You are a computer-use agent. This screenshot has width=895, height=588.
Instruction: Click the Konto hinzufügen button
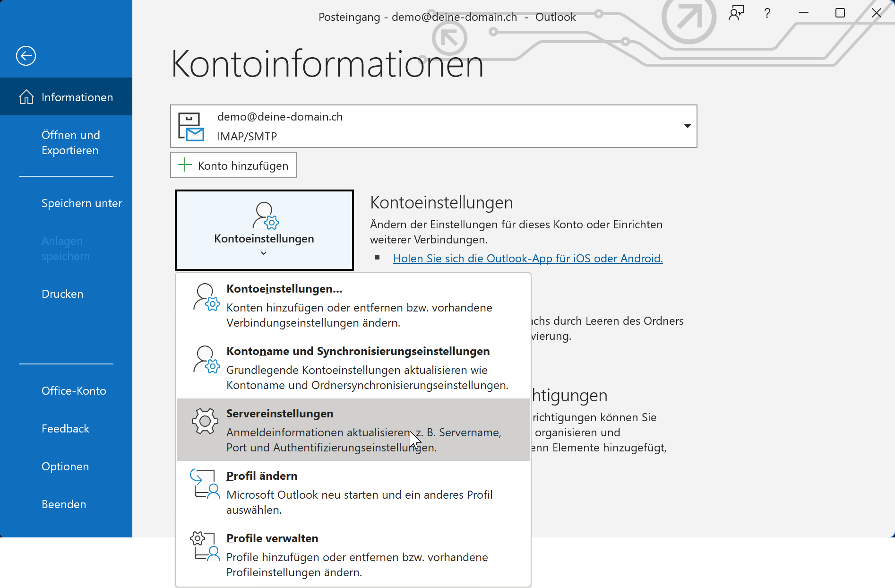(233, 165)
